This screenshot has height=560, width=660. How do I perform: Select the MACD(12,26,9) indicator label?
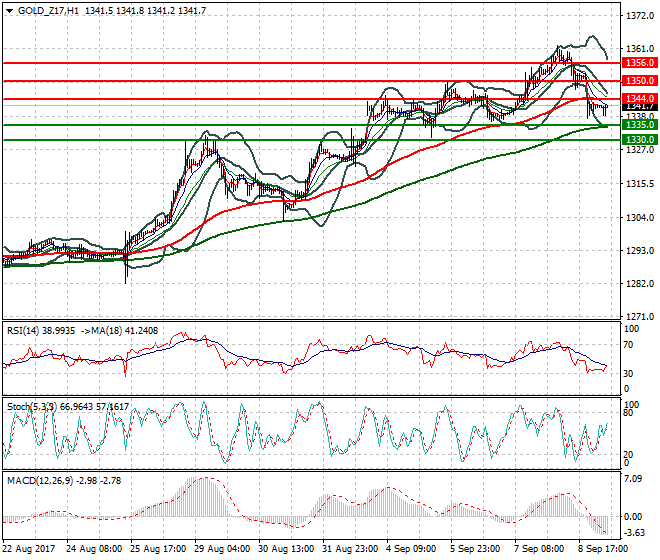(x=40, y=480)
